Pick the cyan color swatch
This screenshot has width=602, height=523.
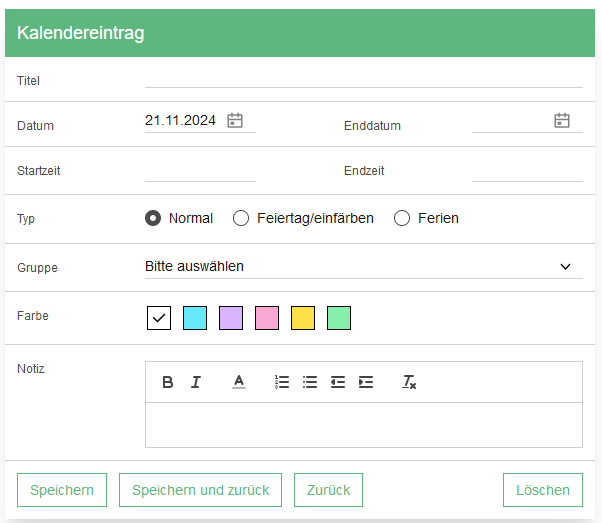pos(195,318)
